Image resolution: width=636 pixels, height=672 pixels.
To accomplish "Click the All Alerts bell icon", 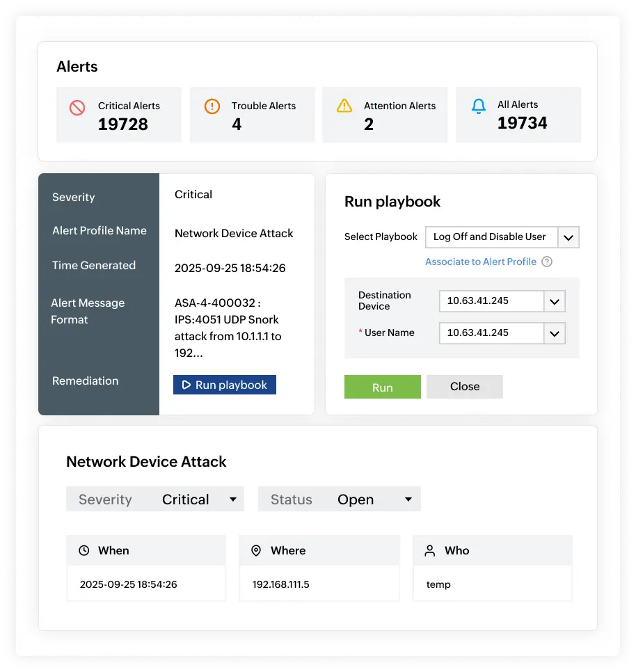I will click(x=479, y=106).
